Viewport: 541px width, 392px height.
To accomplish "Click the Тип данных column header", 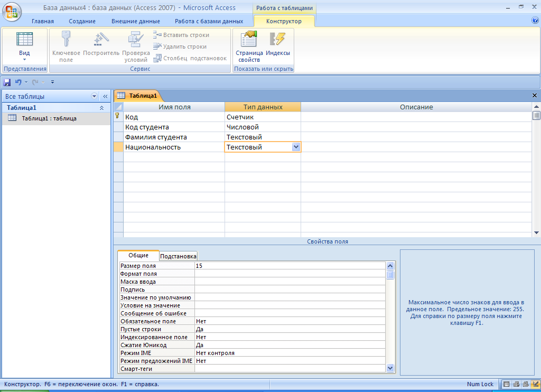I will click(x=263, y=107).
